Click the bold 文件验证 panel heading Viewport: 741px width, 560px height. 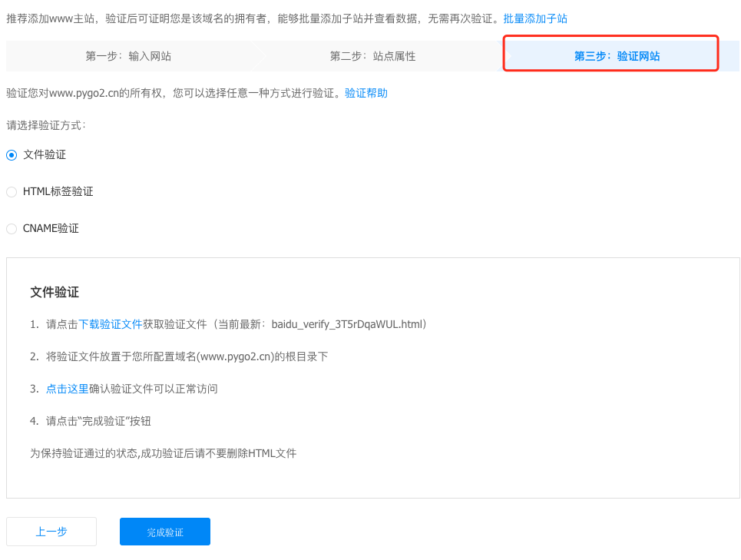(x=55, y=292)
